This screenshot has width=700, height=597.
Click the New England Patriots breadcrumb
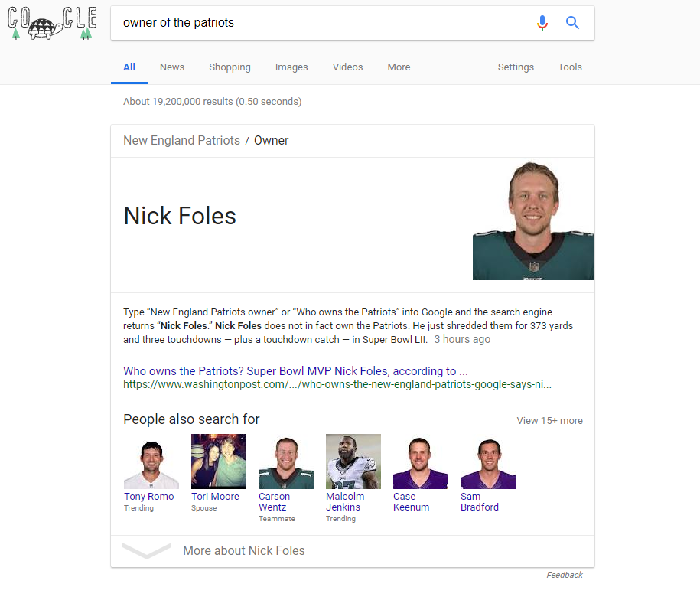[x=181, y=141]
